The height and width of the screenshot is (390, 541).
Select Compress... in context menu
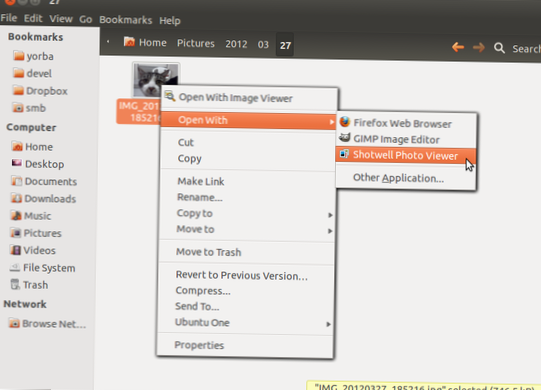click(246, 291)
